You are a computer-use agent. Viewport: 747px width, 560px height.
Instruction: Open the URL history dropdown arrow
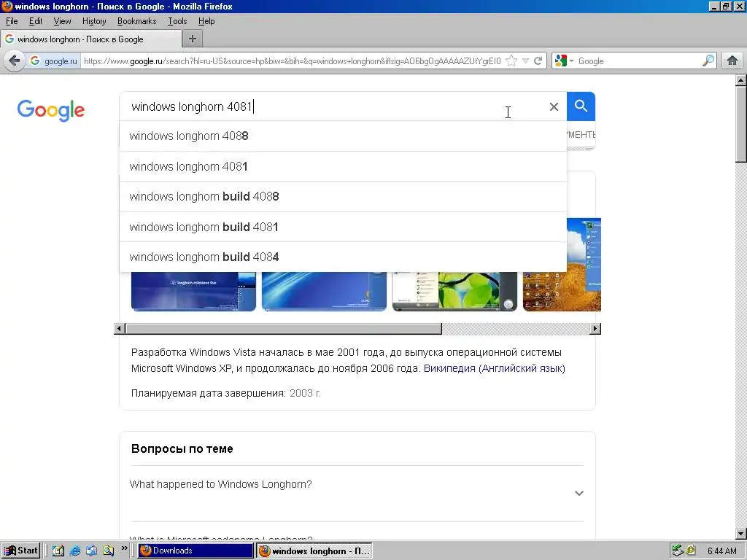[x=525, y=61]
